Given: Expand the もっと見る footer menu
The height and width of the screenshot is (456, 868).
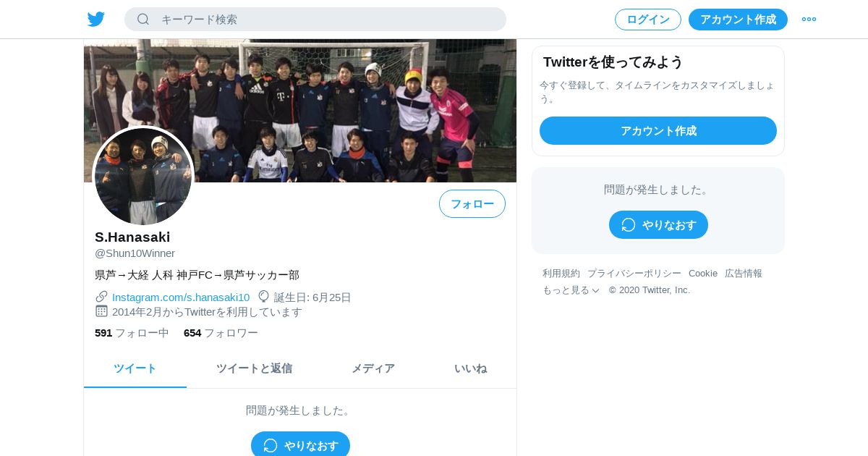Looking at the screenshot, I should [x=571, y=290].
